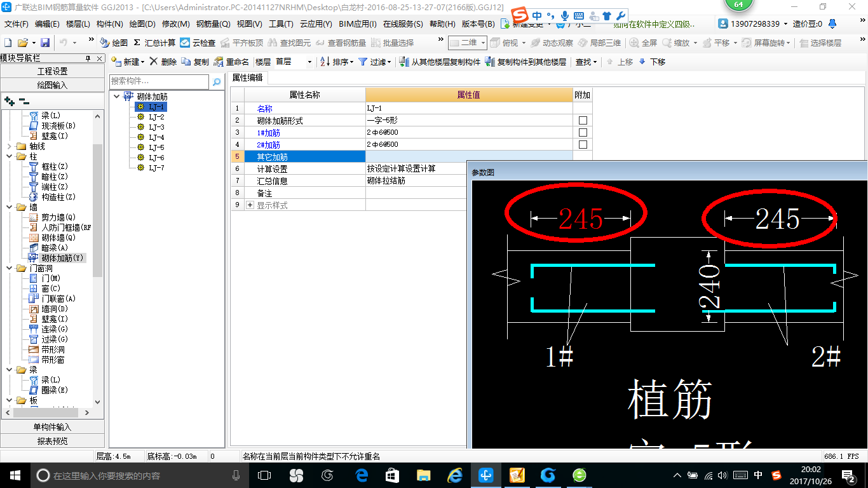Open the 查找 find dropdown
This screenshot has height=488, width=868.
click(586, 62)
